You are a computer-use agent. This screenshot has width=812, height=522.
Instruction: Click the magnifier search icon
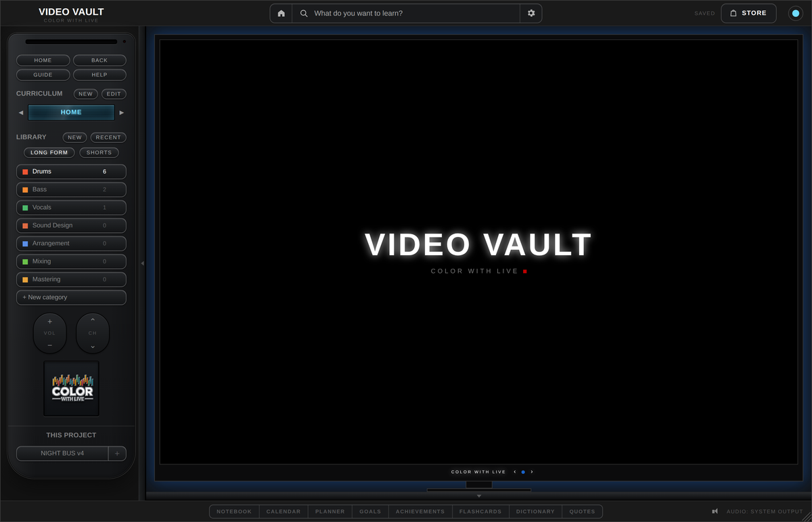(304, 14)
